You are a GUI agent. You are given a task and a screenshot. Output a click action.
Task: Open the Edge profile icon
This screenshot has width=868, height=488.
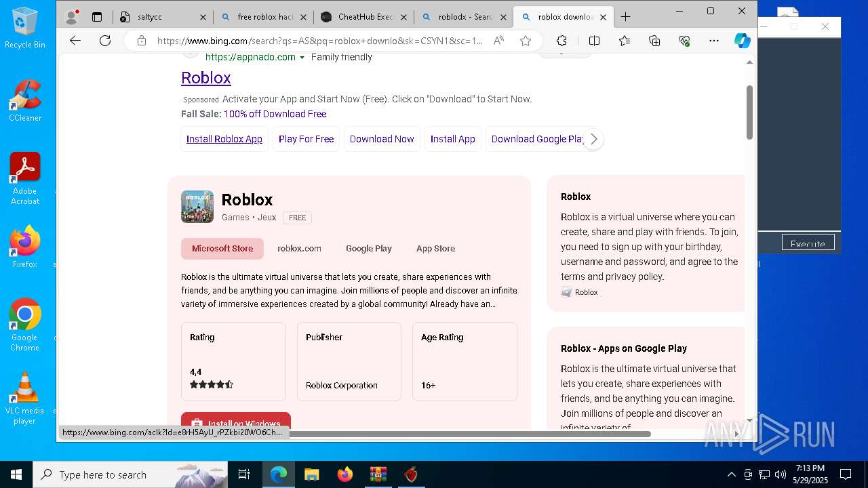tap(71, 17)
